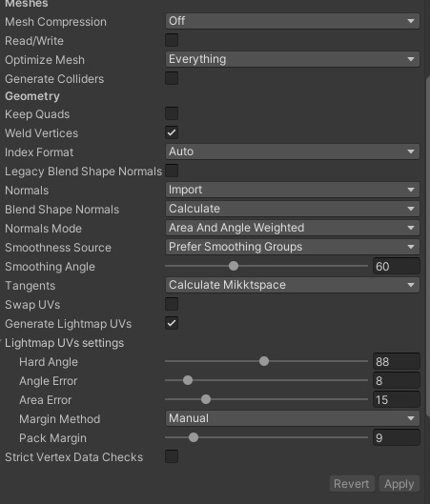
Task: Click the Margin Method label
Action: click(x=60, y=419)
